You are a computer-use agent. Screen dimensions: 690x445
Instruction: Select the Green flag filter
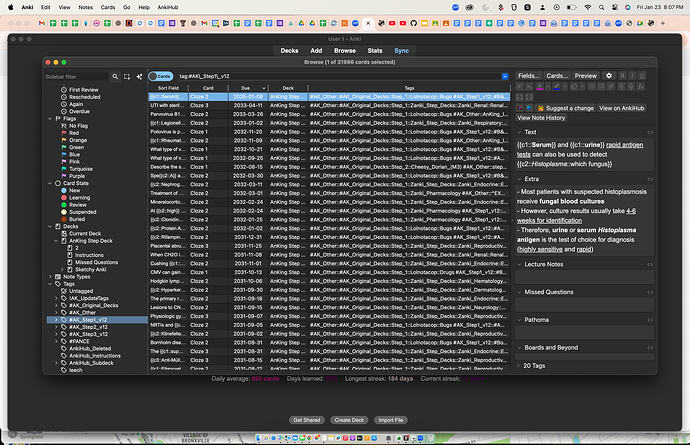(76, 147)
